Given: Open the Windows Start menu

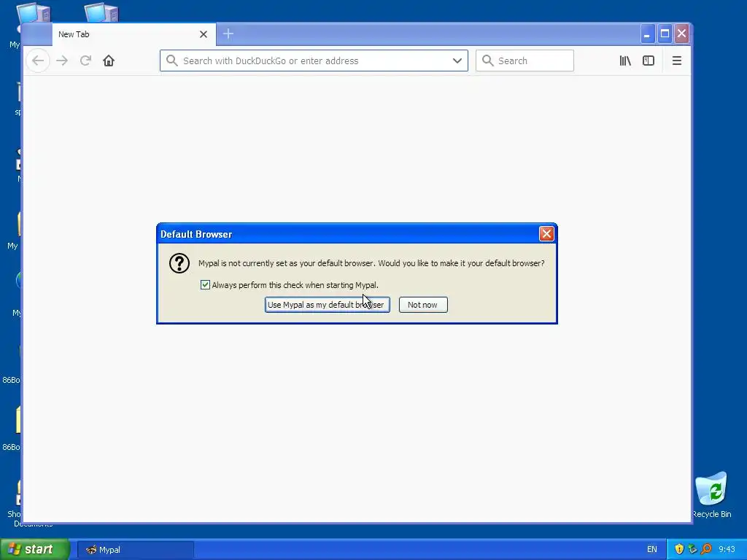Looking at the screenshot, I should [x=35, y=549].
